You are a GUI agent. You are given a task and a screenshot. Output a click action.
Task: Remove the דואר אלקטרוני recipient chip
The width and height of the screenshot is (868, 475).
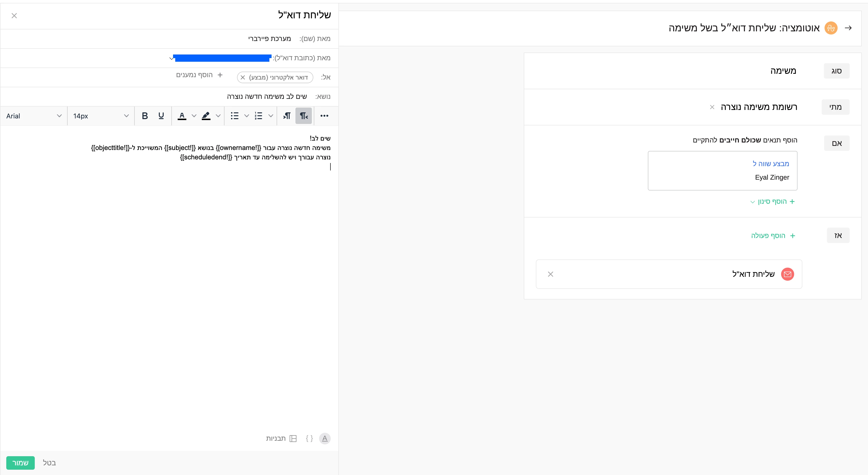click(x=243, y=77)
